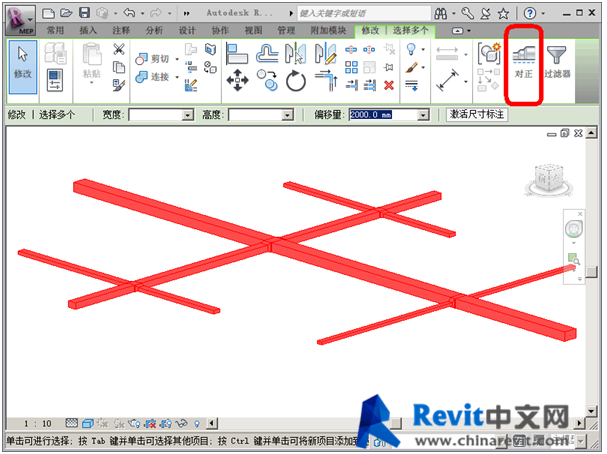
Task: Open a file using the folder icon
Action: click(66, 14)
